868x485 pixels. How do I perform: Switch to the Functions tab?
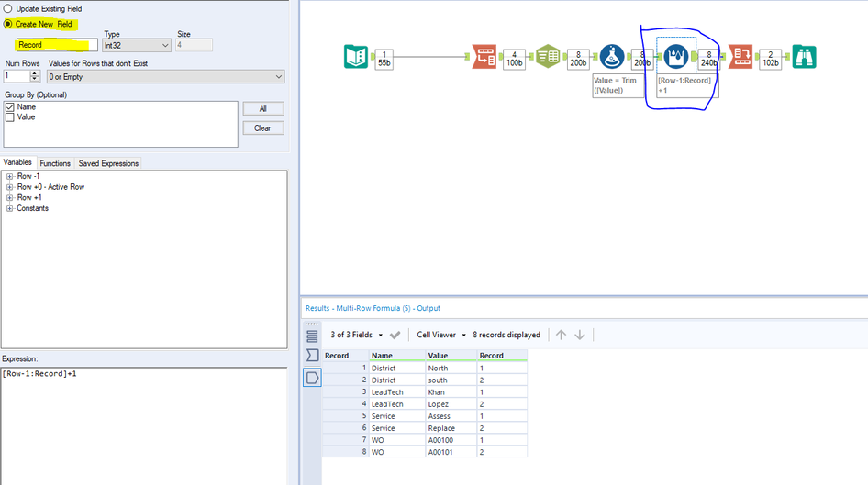click(55, 163)
